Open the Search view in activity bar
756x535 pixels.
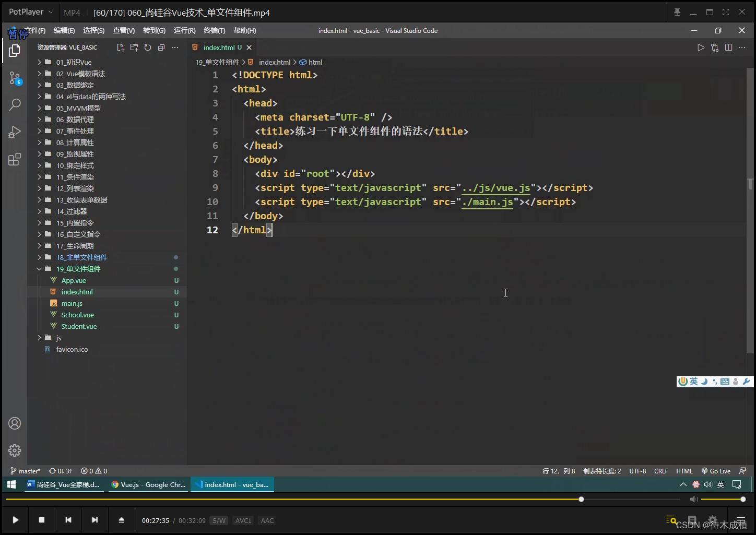coord(15,105)
